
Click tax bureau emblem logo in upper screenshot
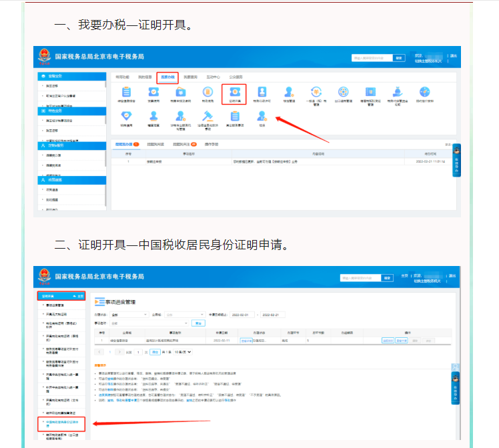click(44, 57)
